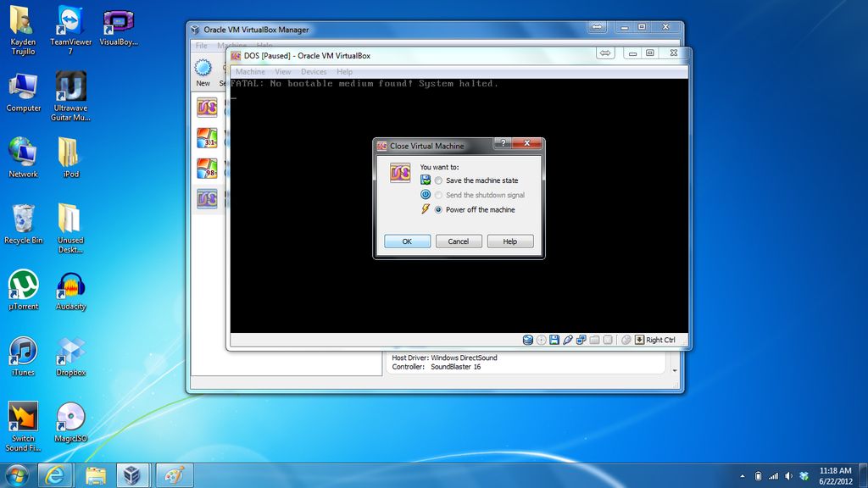868x488 pixels.
Task: Open Windows Explorer from taskbar
Action: [x=95, y=475]
